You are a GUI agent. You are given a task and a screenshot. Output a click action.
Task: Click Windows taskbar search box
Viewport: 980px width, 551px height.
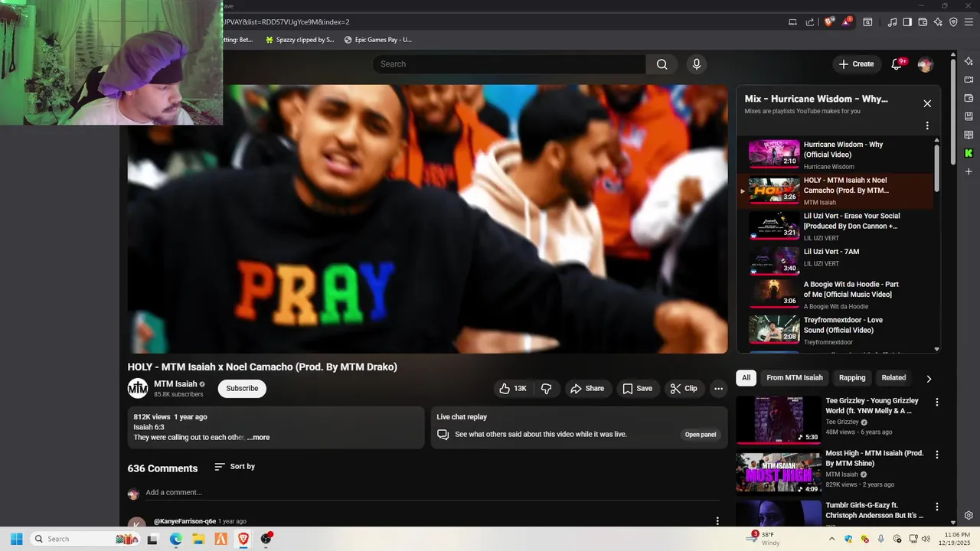pos(84,539)
